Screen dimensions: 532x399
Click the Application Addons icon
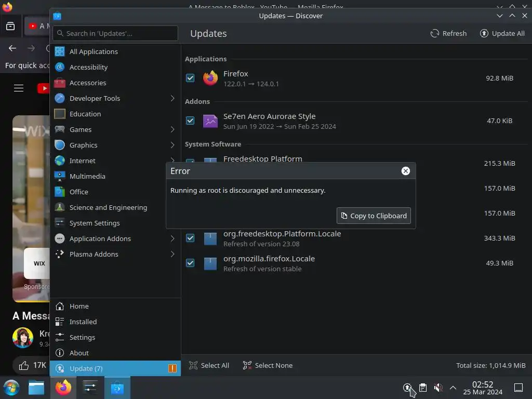click(60, 238)
